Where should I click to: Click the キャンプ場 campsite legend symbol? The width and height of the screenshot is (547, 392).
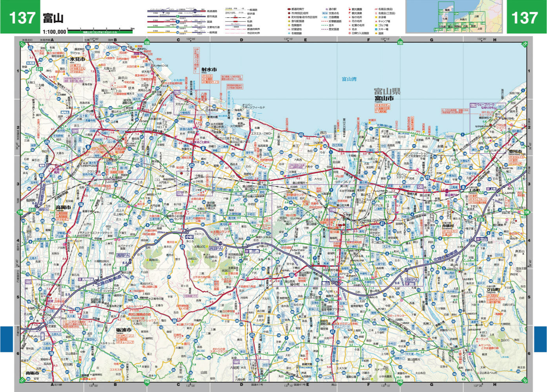click(376, 21)
